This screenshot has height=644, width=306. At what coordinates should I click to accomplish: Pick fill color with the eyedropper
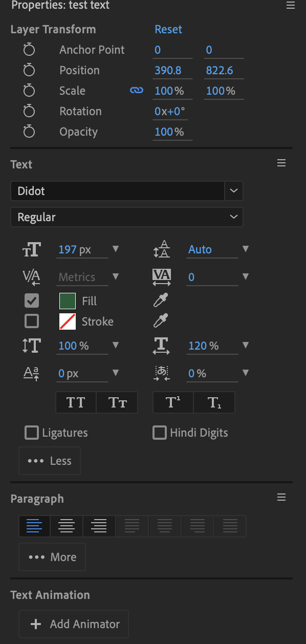161,300
